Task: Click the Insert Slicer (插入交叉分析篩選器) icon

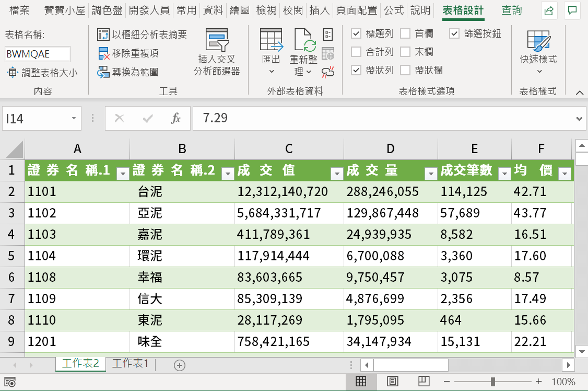Action: pos(217,40)
